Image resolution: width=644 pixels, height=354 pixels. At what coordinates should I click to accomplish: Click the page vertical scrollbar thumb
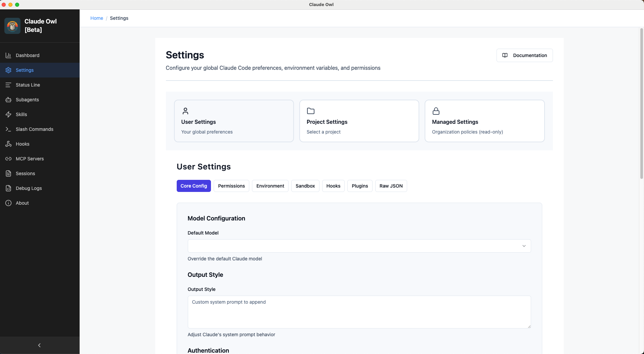642,103
